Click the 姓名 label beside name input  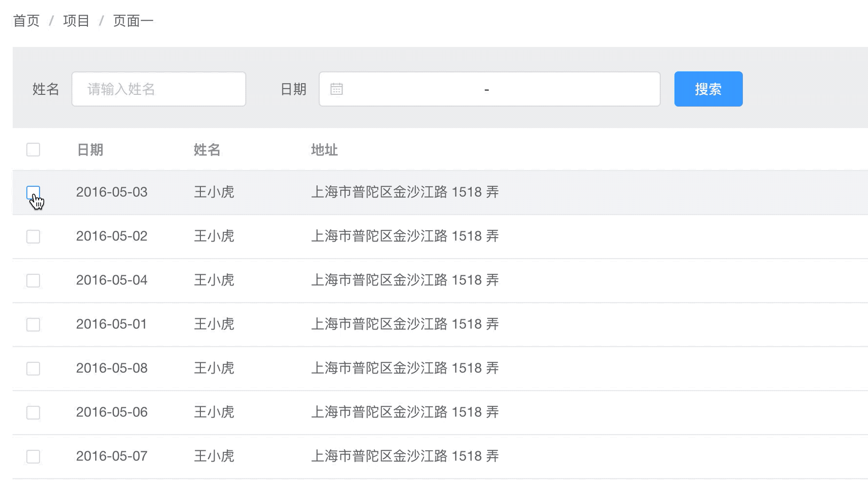46,89
